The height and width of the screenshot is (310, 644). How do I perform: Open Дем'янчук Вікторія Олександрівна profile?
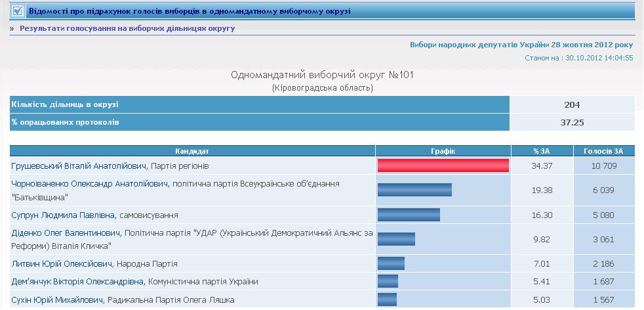(x=79, y=282)
